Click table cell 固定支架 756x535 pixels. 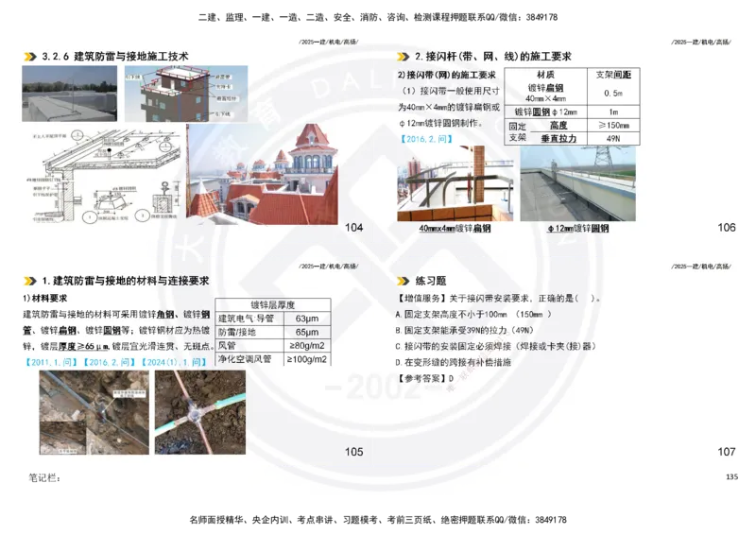(x=517, y=131)
